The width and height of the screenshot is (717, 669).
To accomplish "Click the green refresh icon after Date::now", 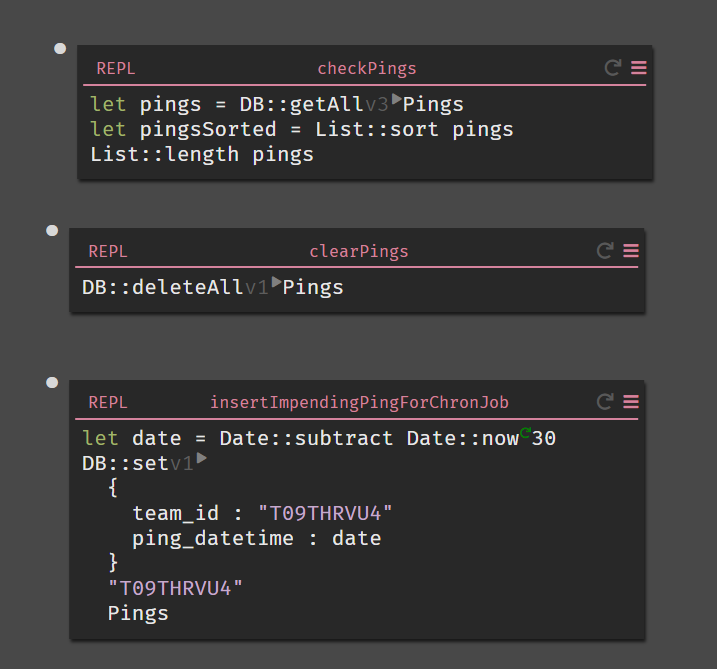I will coord(525,432).
